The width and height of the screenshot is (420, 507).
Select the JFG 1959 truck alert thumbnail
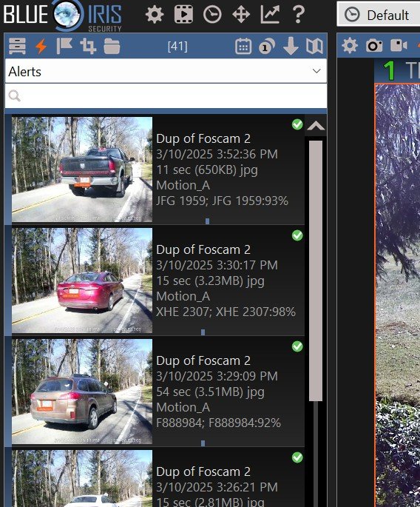82,169
